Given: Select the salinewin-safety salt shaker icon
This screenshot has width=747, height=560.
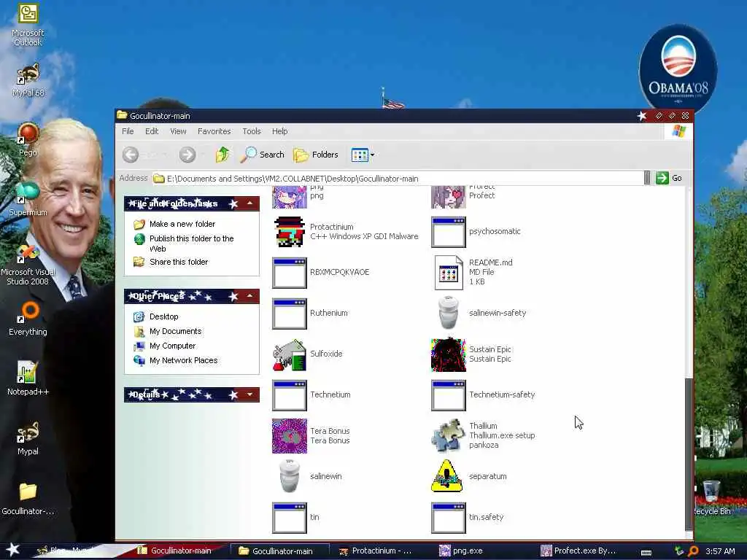Looking at the screenshot, I should coord(449,312).
